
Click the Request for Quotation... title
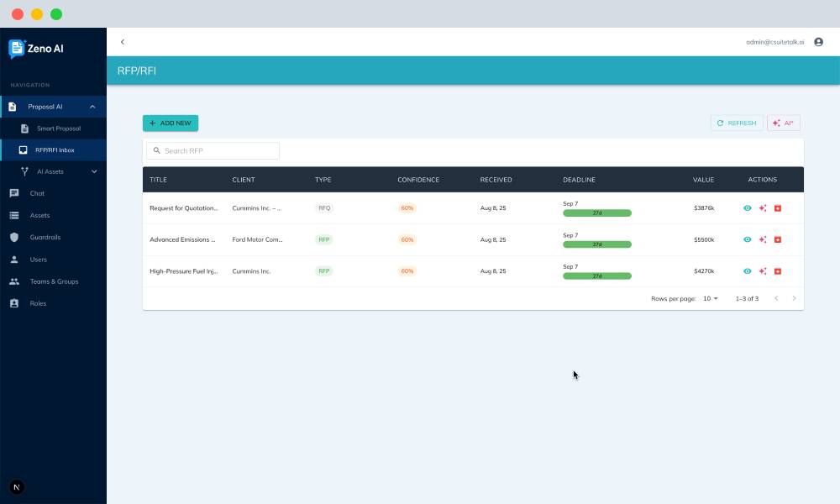[184, 207]
